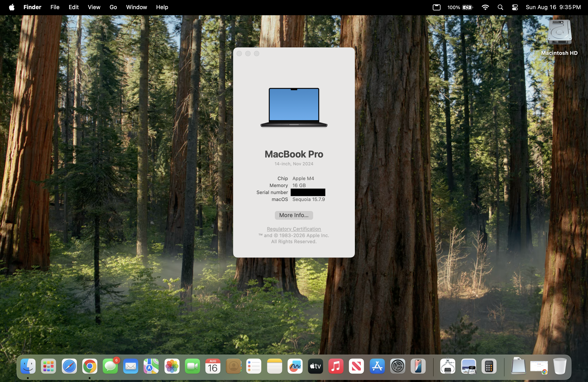Screen dimensions: 588x382
Task: Restore the minimized Chrome window in Dock
Action: [539, 367]
